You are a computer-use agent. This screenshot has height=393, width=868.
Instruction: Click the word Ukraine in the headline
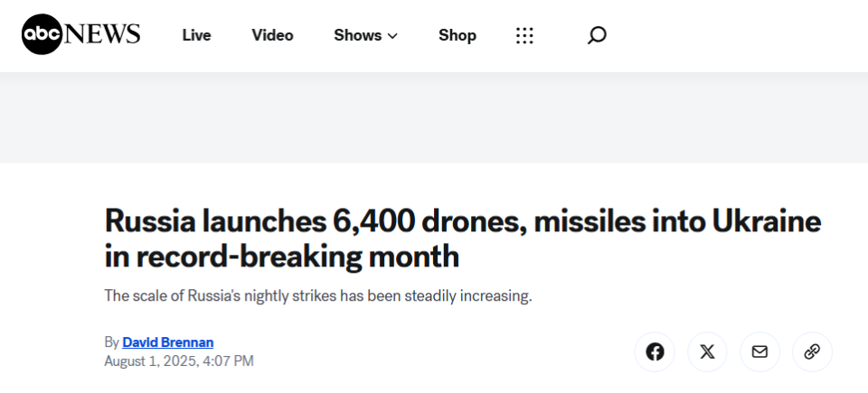pyautogui.click(x=766, y=221)
